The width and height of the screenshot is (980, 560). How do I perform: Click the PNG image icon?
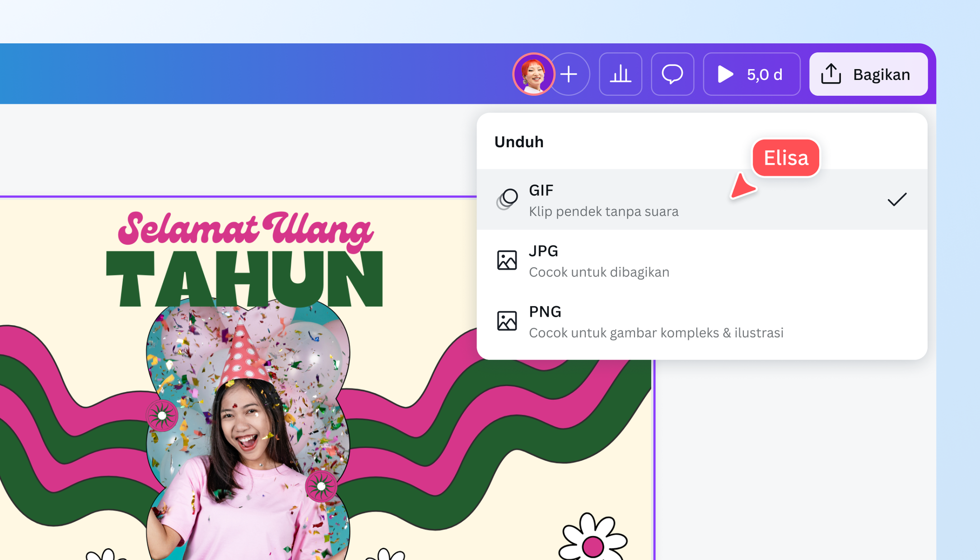tap(507, 321)
